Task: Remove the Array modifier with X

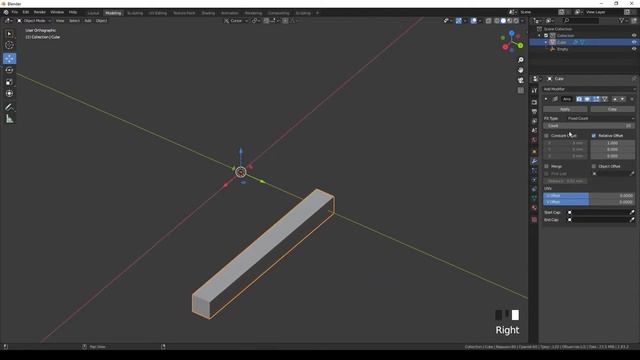Action: tap(632, 99)
